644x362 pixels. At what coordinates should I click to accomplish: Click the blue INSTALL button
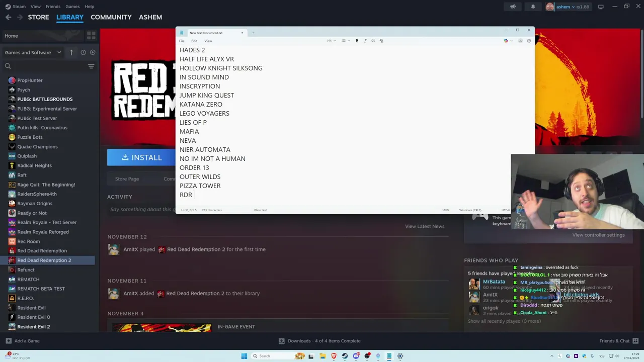[x=141, y=157]
